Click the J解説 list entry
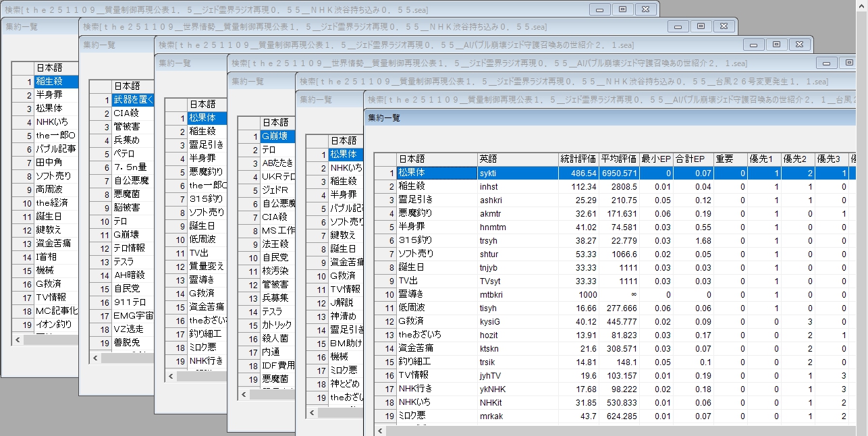Image resolution: width=868 pixels, height=436 pixels. [x=344, y=302]
